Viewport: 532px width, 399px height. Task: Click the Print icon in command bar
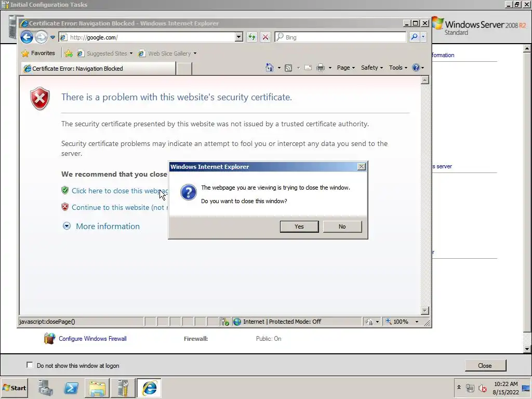tap(320, 68)
